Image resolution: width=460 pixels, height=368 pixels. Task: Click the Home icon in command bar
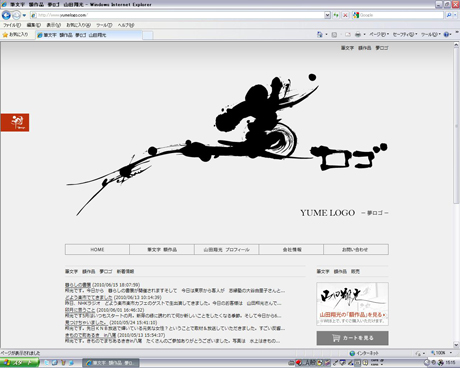[320, 34]
